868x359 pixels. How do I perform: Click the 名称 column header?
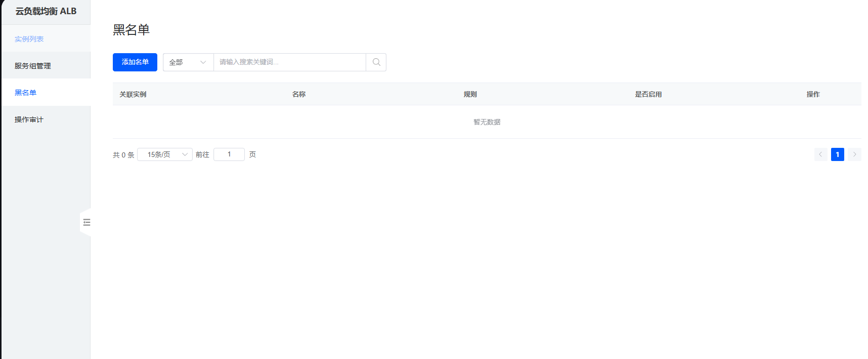tap(299, 94)
